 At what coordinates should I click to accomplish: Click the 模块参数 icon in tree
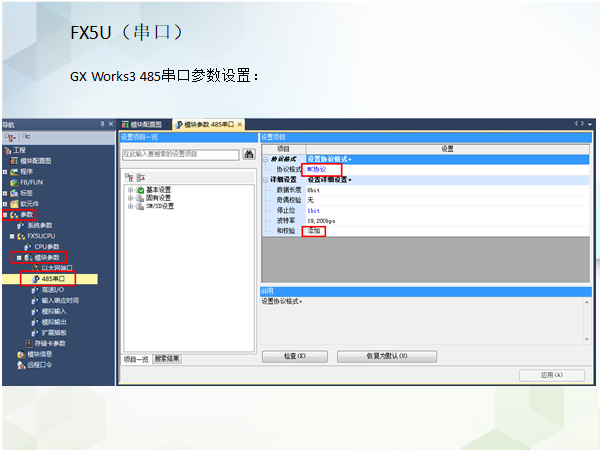click(x=29, y=258)
